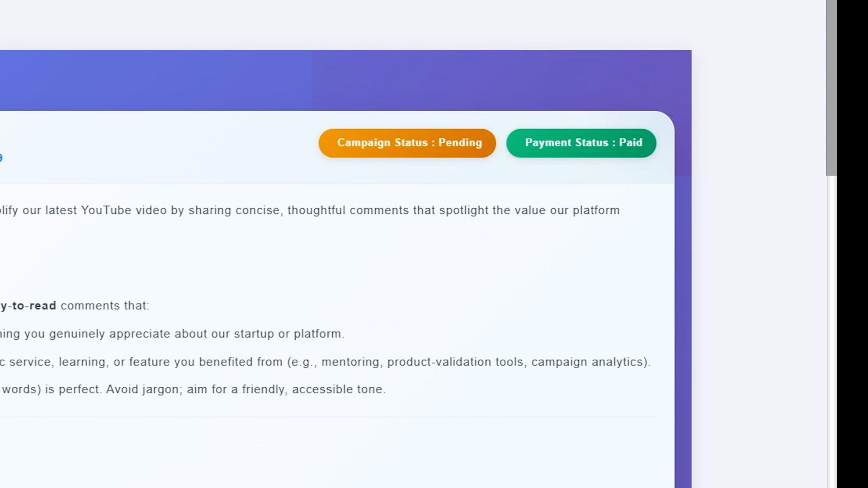Click the "comments that:" text
Image resolution: width=868 pixels, height=488 pixels.
[x=104, y=305]
